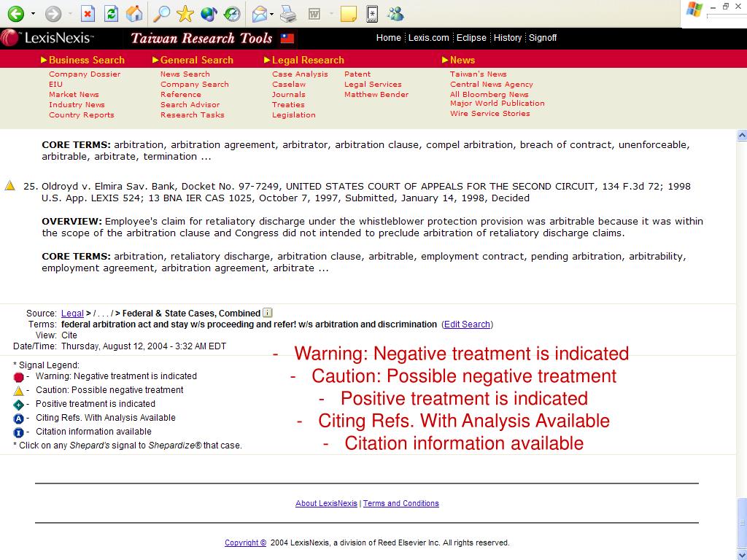The width and height of the screenshot is (747, 560).
Task: Open the Media globe icon
Action: [x=209, y=13]
